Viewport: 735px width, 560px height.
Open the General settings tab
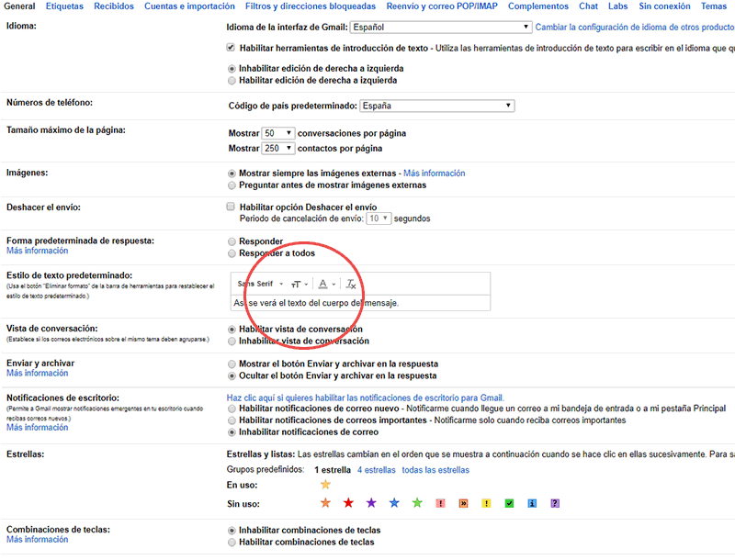pos(19,6)
